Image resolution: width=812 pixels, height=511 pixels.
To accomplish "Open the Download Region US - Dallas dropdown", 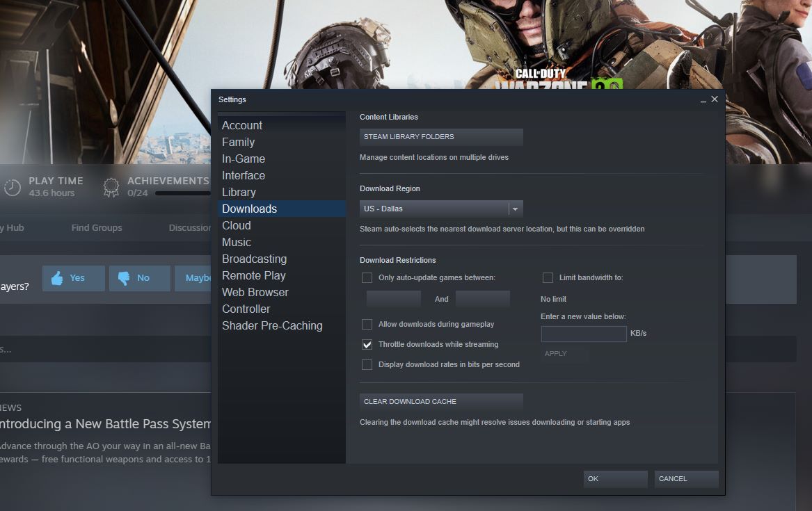I will coord(441,209).
